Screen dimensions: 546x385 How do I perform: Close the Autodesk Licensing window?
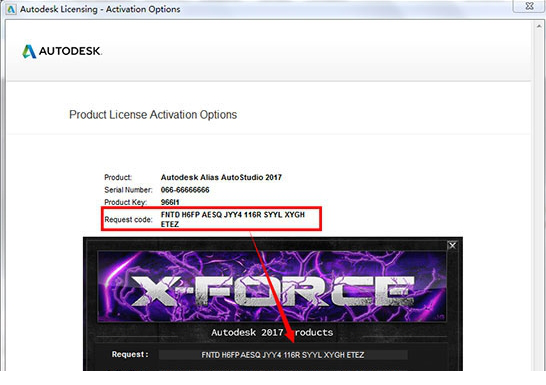tap(529, 6)
